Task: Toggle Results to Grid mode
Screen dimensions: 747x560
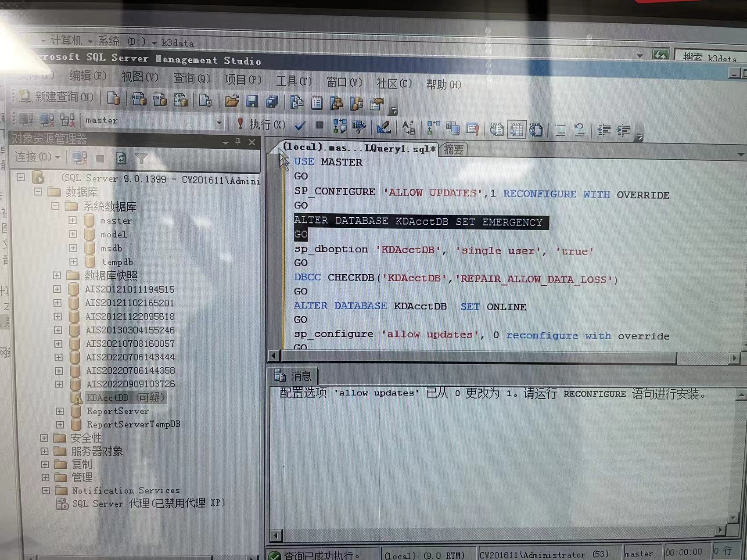Action: click(x=516, y=130)
